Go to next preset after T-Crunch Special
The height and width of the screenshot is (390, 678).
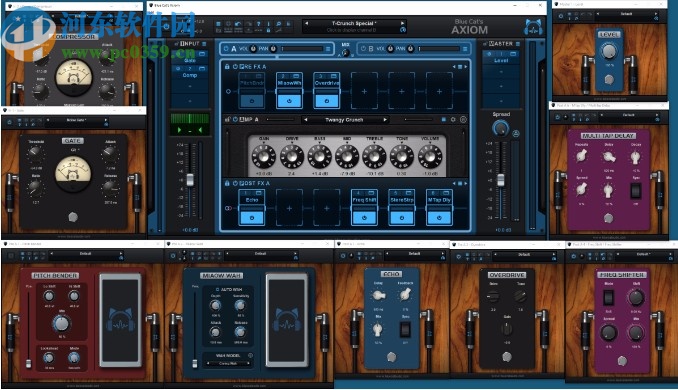point(402,23)
